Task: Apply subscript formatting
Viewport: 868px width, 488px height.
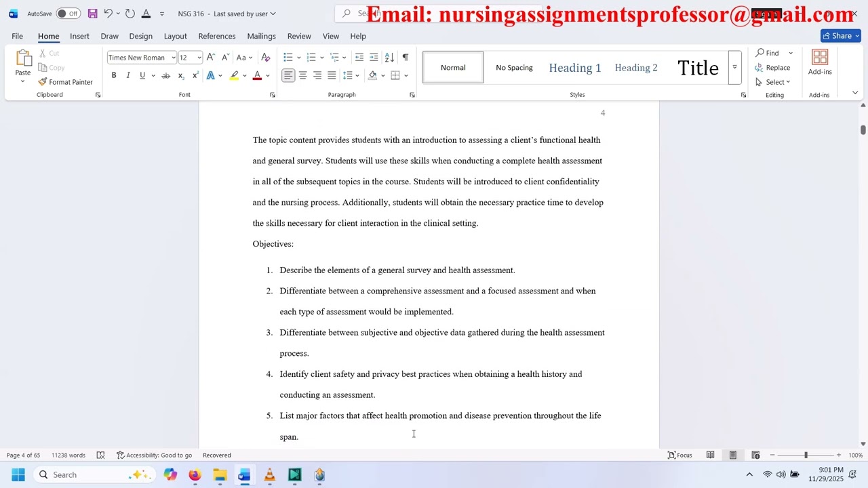Action: (x=181, y=75)
